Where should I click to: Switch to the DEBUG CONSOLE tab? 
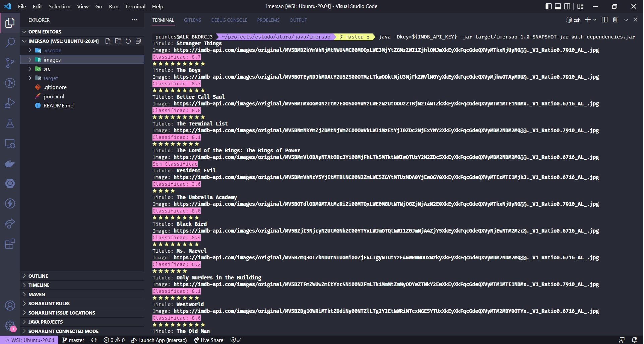click(x=229, y=20)
